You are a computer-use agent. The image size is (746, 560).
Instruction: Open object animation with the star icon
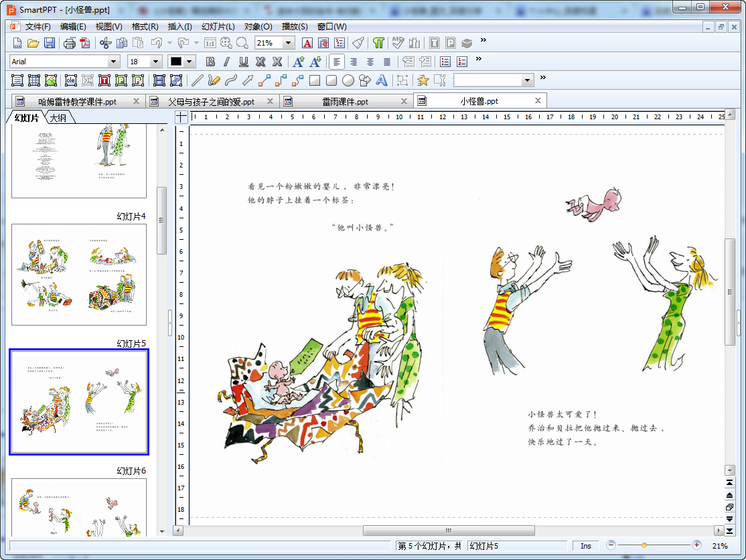click(x=423, y=80)
